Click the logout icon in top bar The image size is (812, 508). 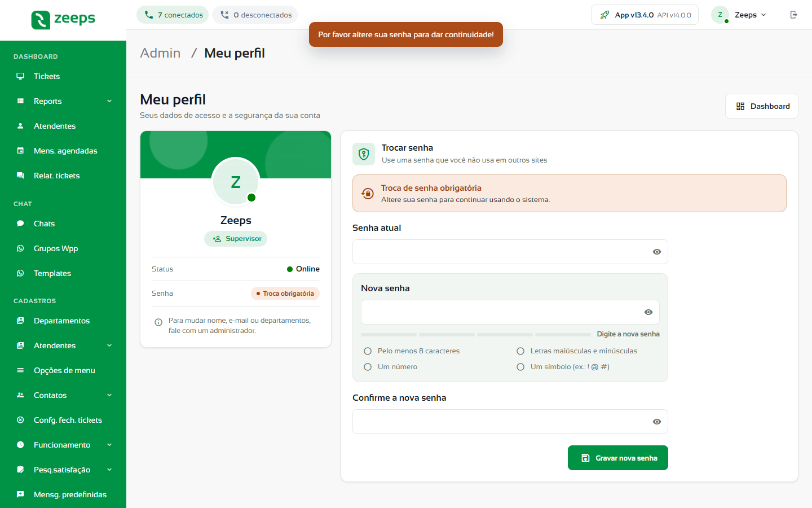(794, 15)
